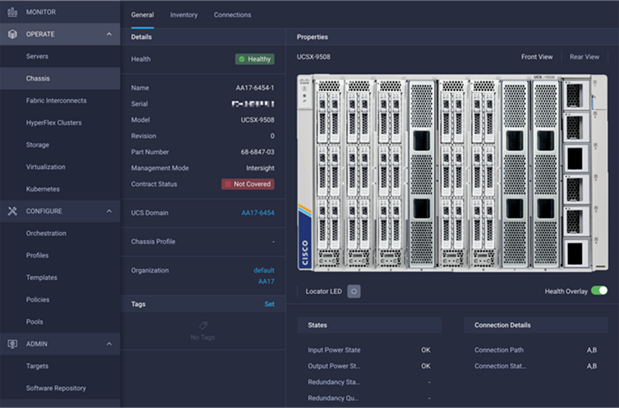Click the Operate cube icon

pyautogui.click(x=13, y=34)
